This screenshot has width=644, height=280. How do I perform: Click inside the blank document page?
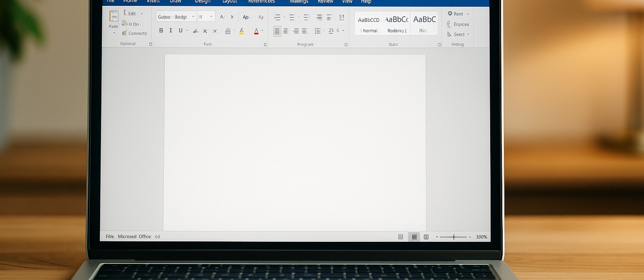295,142
